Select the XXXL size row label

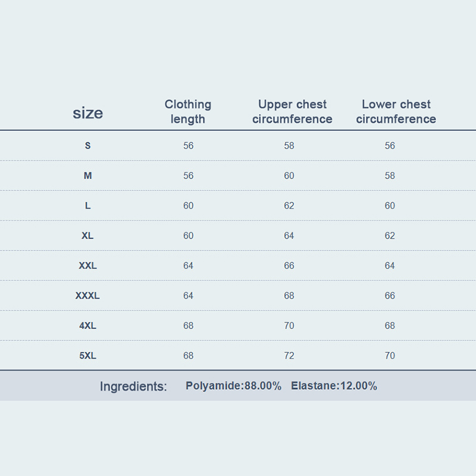[87, 296]
